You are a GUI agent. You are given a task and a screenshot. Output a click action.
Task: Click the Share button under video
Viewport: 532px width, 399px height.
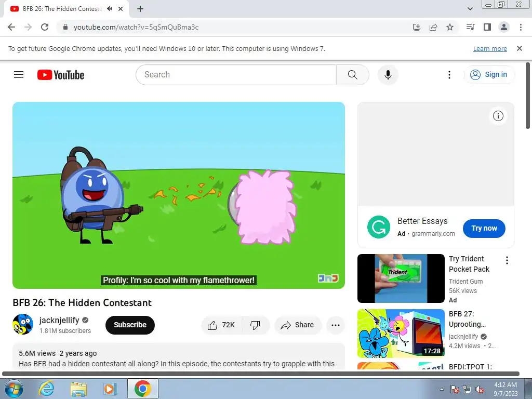pyautogui.click(x=297, y=325)
